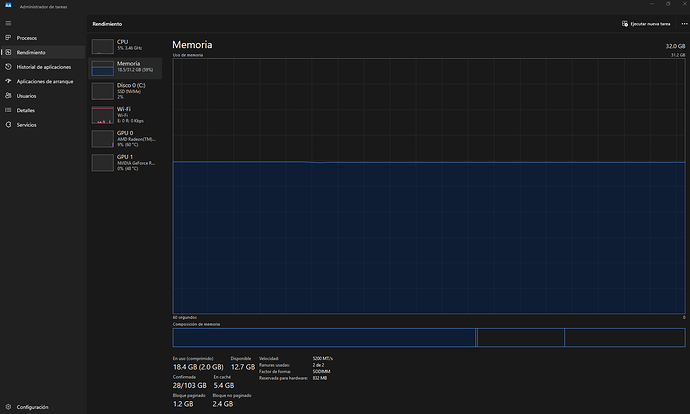Select the Wi-Fi graph thumbnail
Screen dimensions: 690x414
coord(103,115)
